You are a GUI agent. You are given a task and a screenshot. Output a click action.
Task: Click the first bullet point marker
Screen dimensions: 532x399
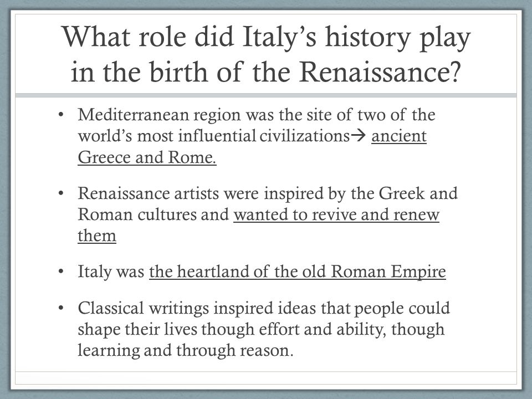[x=61, y=115]
